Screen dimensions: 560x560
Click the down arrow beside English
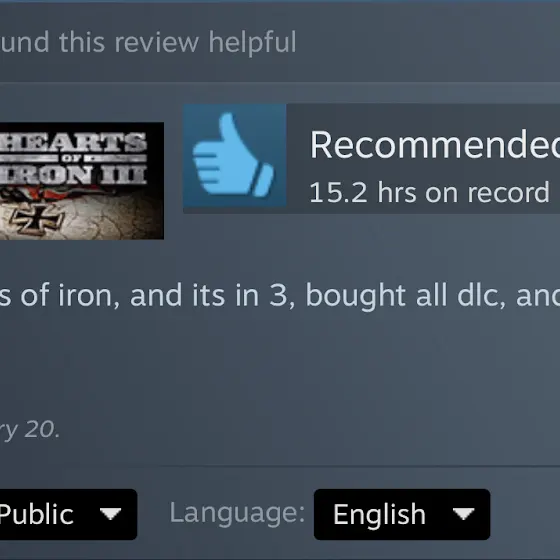click(x=463, y=514)
